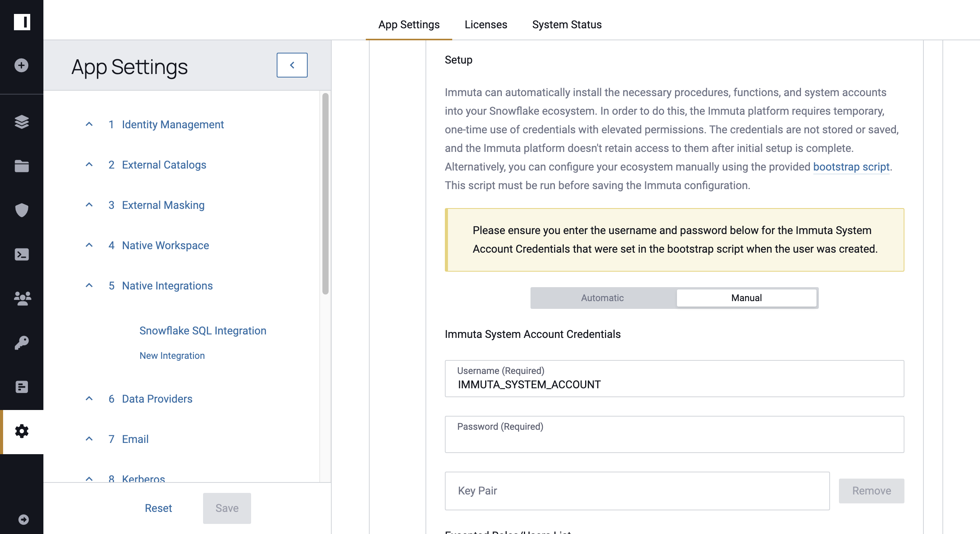The height and width of the screenshot is (534, 980).
Task: Open New Integration link
Action: [172, 356]
